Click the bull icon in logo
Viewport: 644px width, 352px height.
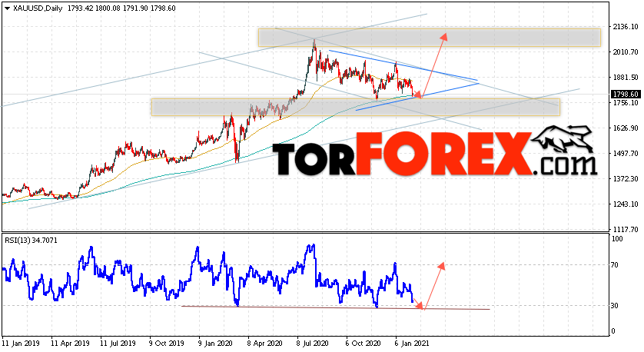(563, 140)
